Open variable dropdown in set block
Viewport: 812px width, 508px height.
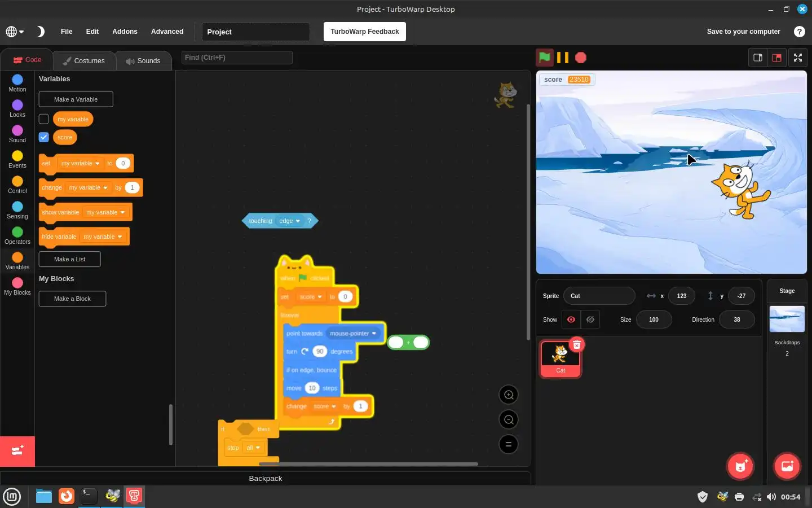point(81,163)
